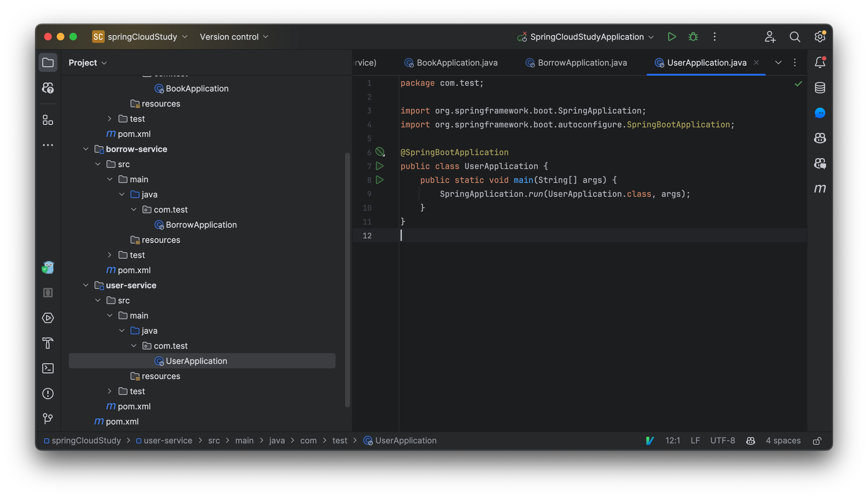Open the Database tool window
This screenshot has width=868, height=497.
pyautogui.click(x=820, y=87)
